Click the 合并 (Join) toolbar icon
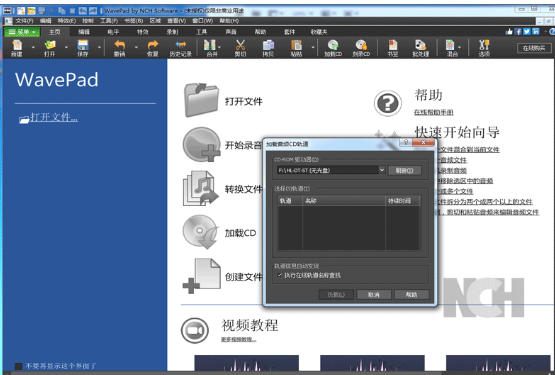This screenshot has width=555, height=375. click(210, 48)
